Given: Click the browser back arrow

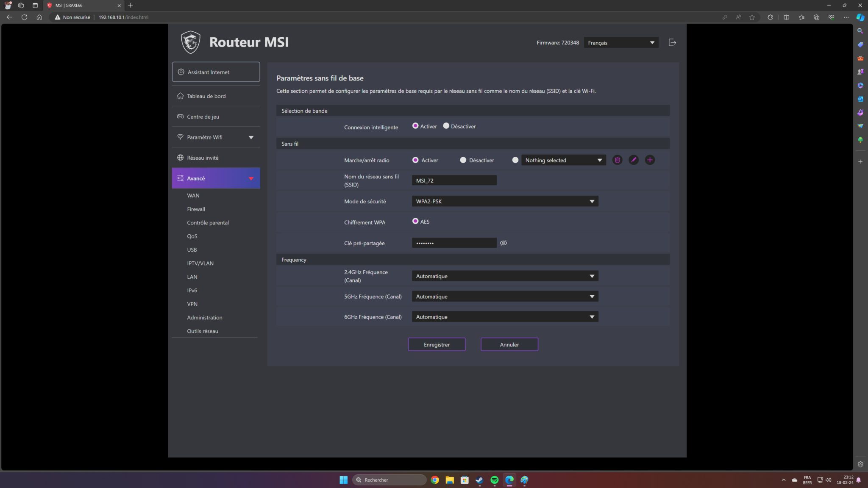Looking at the screenshot, I should [9, 17].
